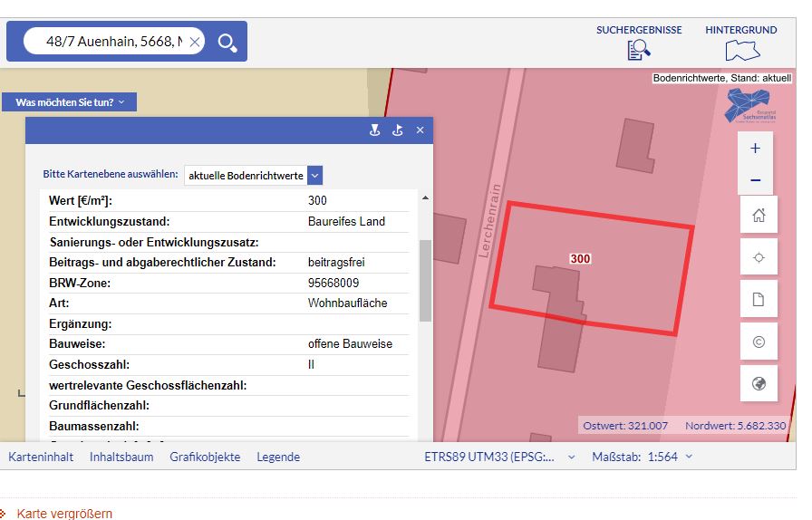Zoom in with the plus button

(755, 149)
